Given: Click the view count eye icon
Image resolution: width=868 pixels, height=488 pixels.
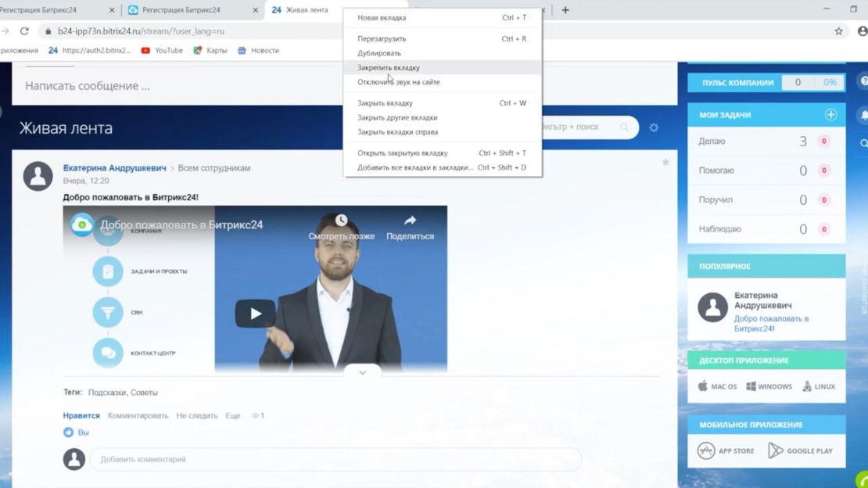Looking at the screenshot, I should pos(255,415).
